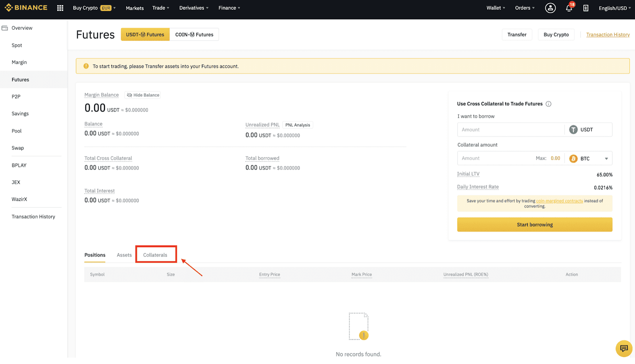Click the Total Cross Collateral label
The width and height of the screenshot is (635, 364).
[108, 158]
